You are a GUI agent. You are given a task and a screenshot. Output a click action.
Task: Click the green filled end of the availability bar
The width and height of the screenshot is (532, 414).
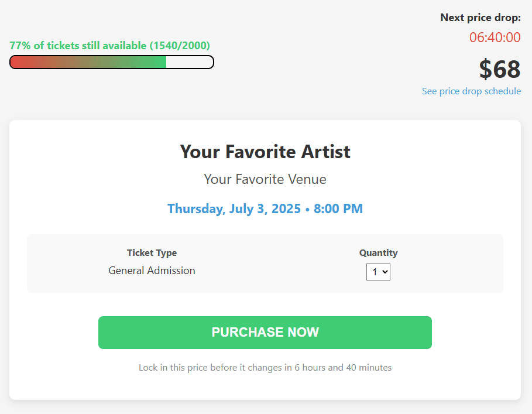(x=158, y=62)
